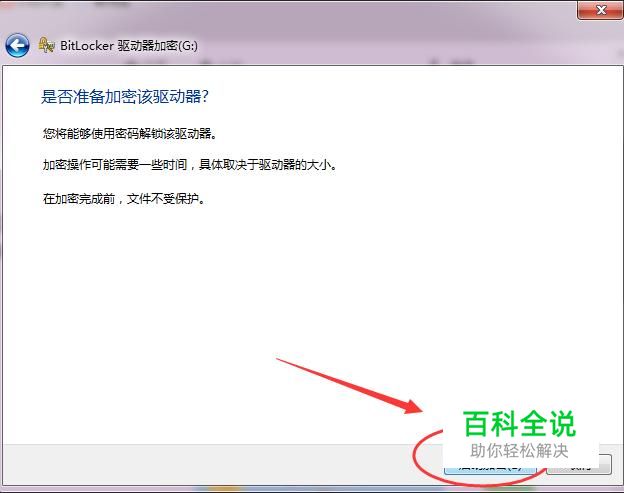The height and width of the screenshot is (493, 624).
Task: Go back with the blue arrow button
Action: click(17, 46)
